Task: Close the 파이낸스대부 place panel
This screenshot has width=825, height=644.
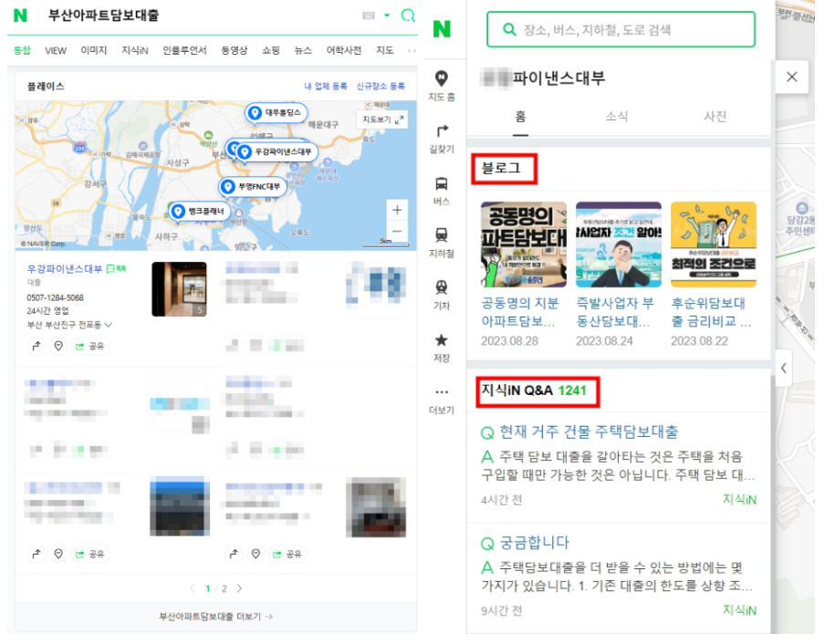Action: point(792,78)
